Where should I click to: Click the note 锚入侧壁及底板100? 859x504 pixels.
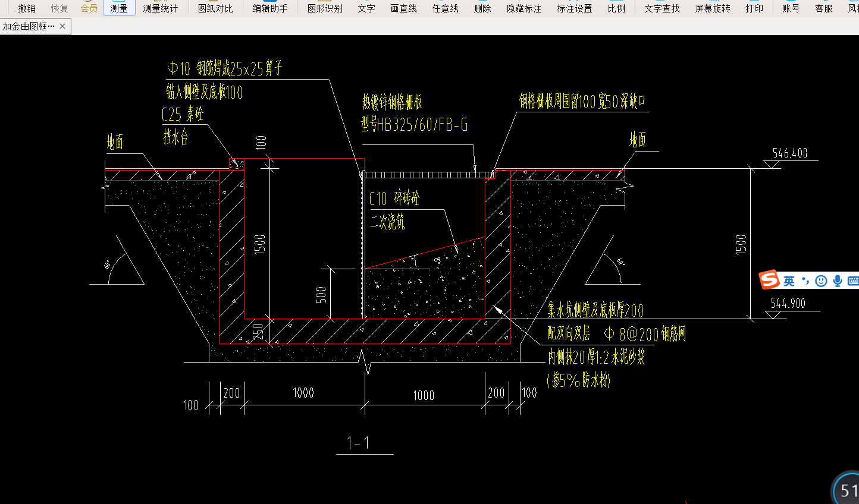[205, 92]
